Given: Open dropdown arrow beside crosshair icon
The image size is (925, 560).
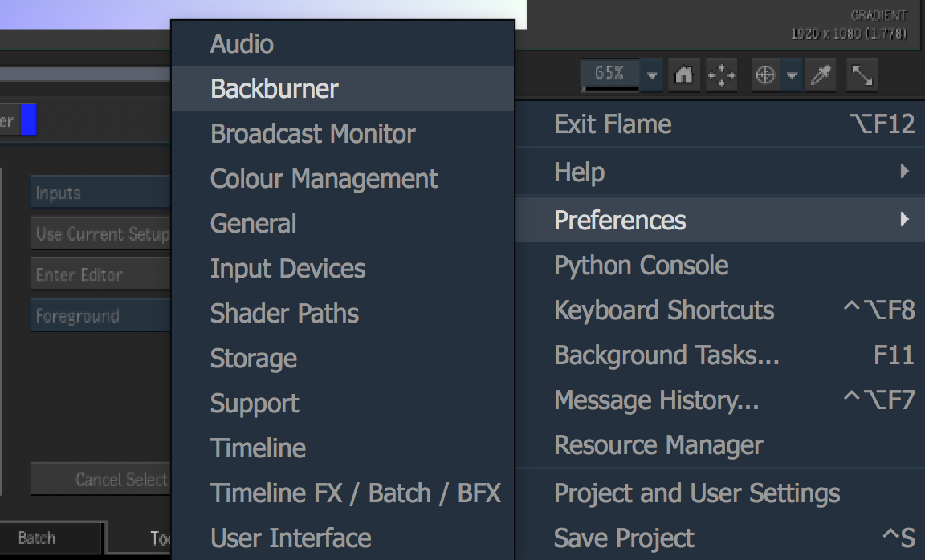Looking at the screenshot, I should pyautogui.click(x=793, y=75).
